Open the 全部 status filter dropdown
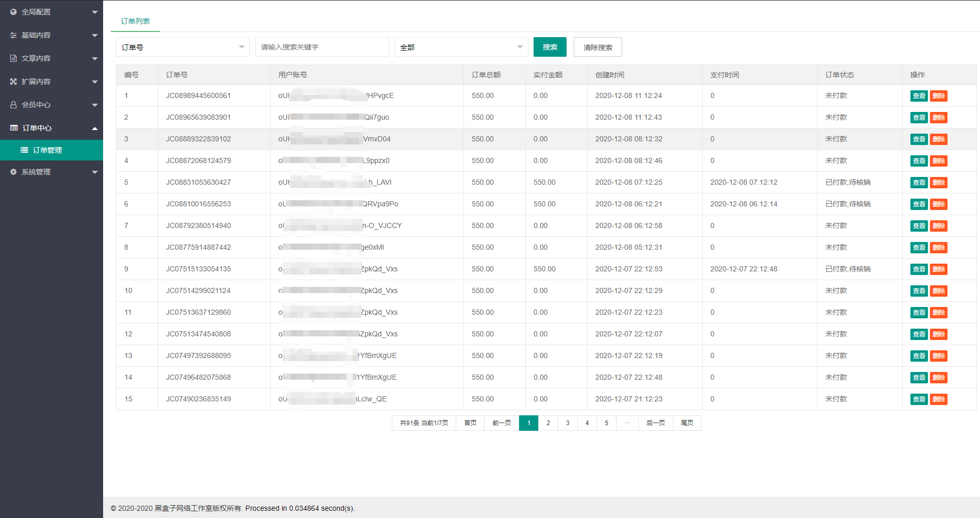The image size is (980, 518). (461, 47)
